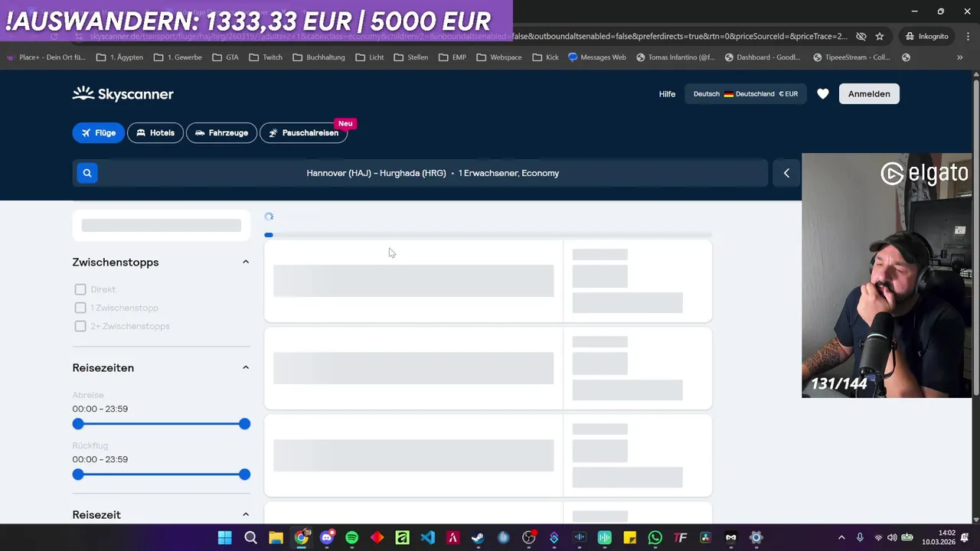Open the last unlabeled bookmark globe icon

tap(906, 57)
